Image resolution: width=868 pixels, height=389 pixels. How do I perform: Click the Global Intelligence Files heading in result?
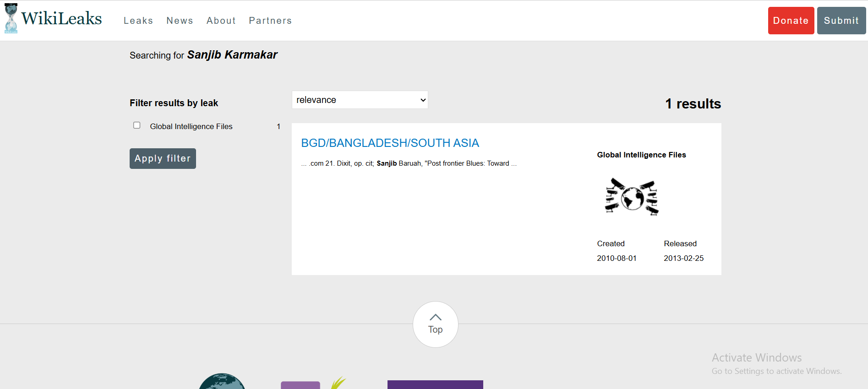(x=641, y=155)
